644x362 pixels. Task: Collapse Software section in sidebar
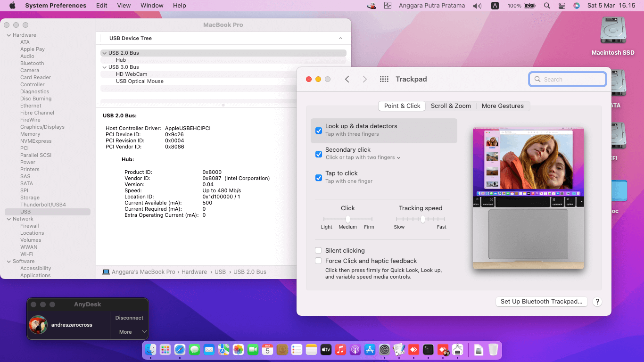click(8, 261)
